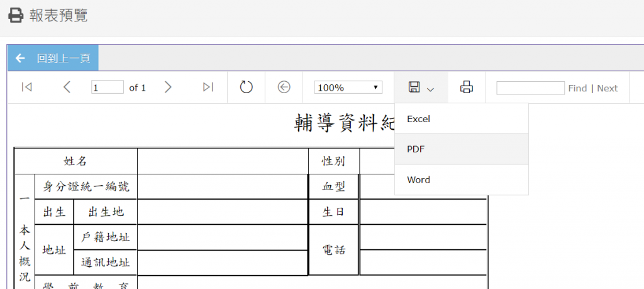This screenshot has height=289, width=644.
Task: Click the circled back-arrow toolbar icon
Action: [x=284, y=87]
